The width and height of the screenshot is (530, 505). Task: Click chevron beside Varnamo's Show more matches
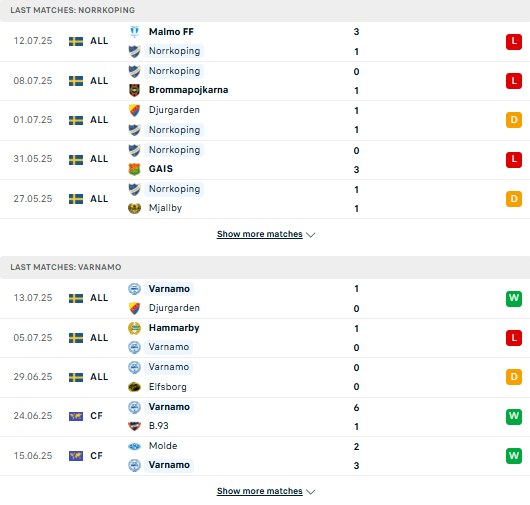point(311,492)
